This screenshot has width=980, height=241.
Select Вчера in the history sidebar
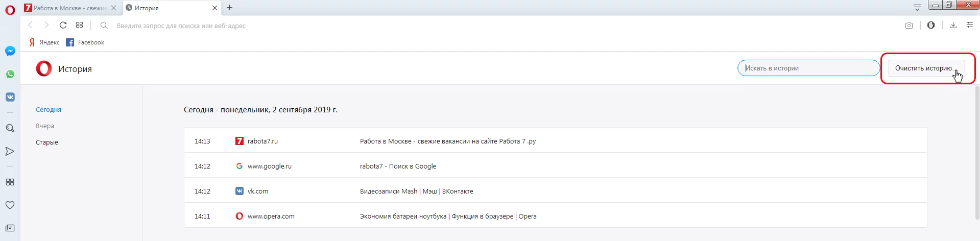[45, 126]
